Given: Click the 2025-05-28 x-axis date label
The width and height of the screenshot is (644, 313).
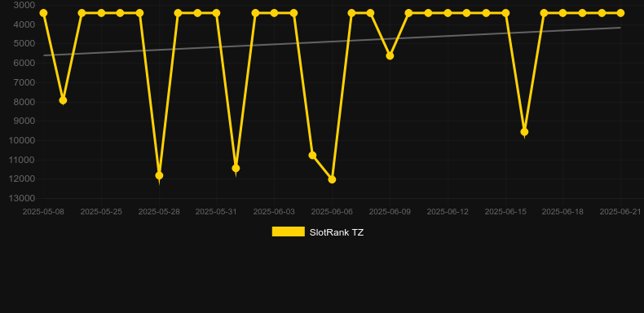Looking at the screenshot, I should [x=159, y=212].
